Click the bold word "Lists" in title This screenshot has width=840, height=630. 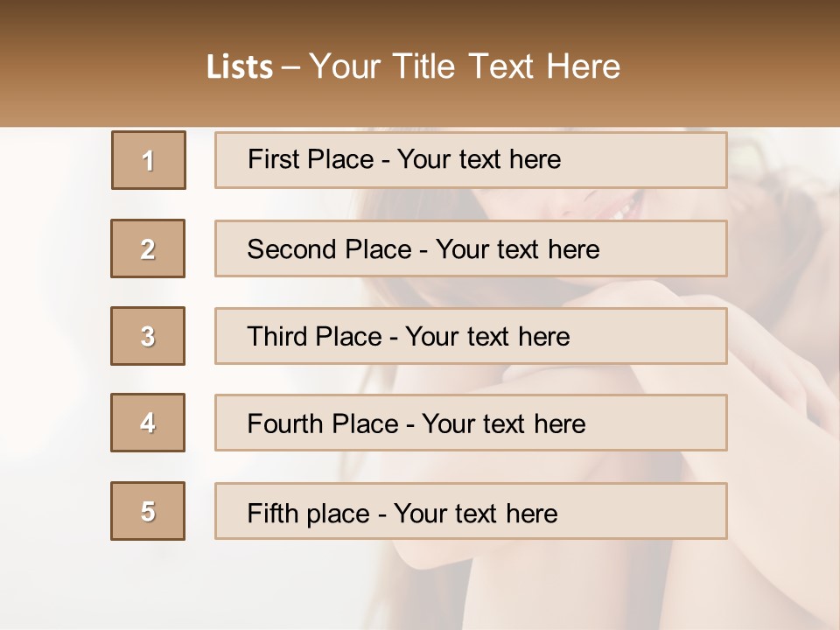point(239,67)
